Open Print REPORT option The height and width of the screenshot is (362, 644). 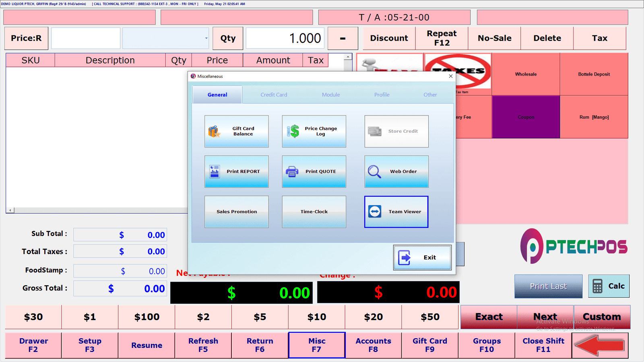[x=236, y=172]
